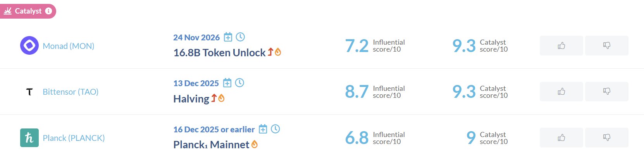Click the clock icon beside 24 Nov 2026
Screen dimensions: 644x163
(240, 37)
